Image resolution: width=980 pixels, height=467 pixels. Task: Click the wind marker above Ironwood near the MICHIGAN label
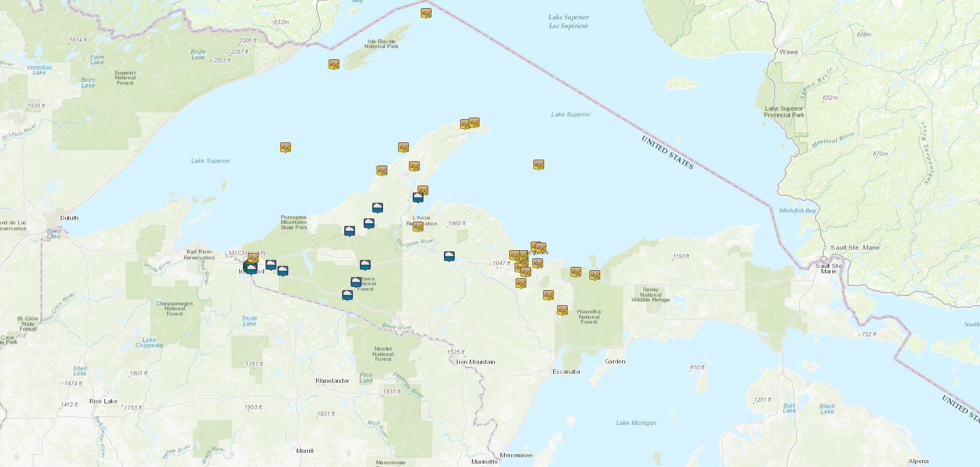pyautogui.click(x=253, y=257)
